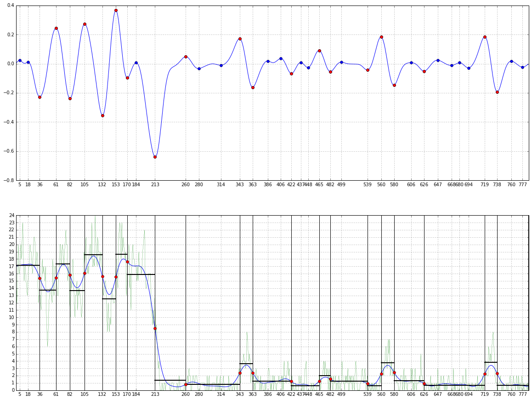Select the red marker on line 343 in lower plot
The width and height of the screenshot is (532, 400).
(x=240, y=373)
